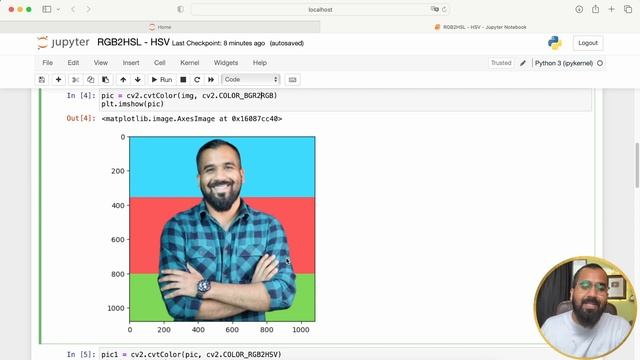Screen dimensions: 640x360
Task: Open the cell type Code dropdown
Action: (251, 80)
